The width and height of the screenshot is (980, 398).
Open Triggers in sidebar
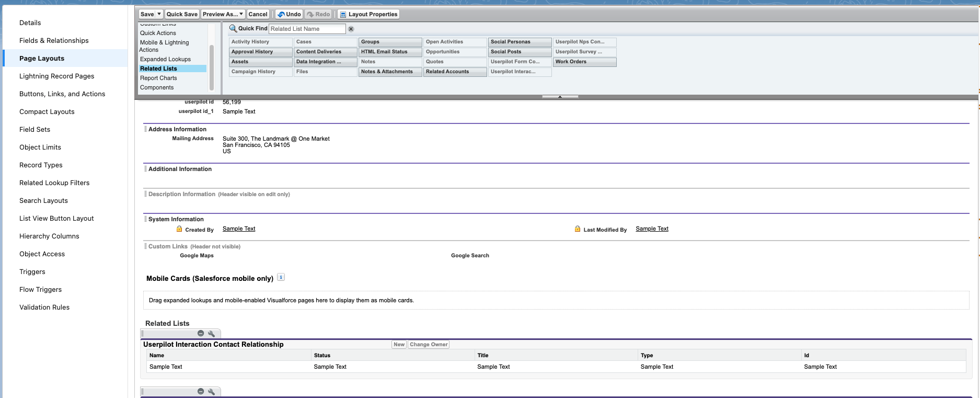pos(32,271)
